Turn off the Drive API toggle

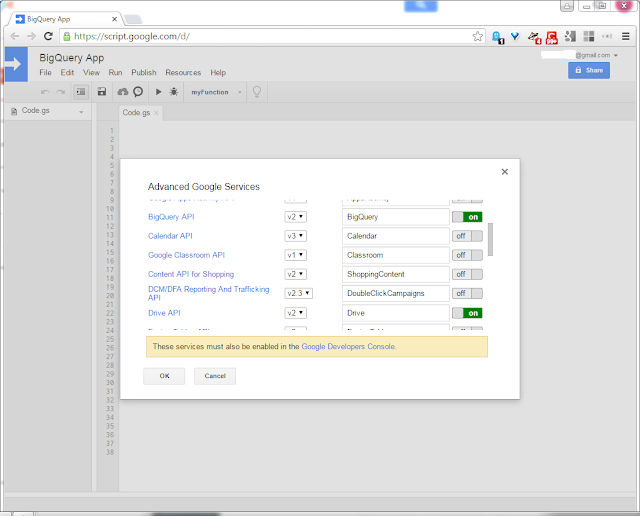click(467, 313)
